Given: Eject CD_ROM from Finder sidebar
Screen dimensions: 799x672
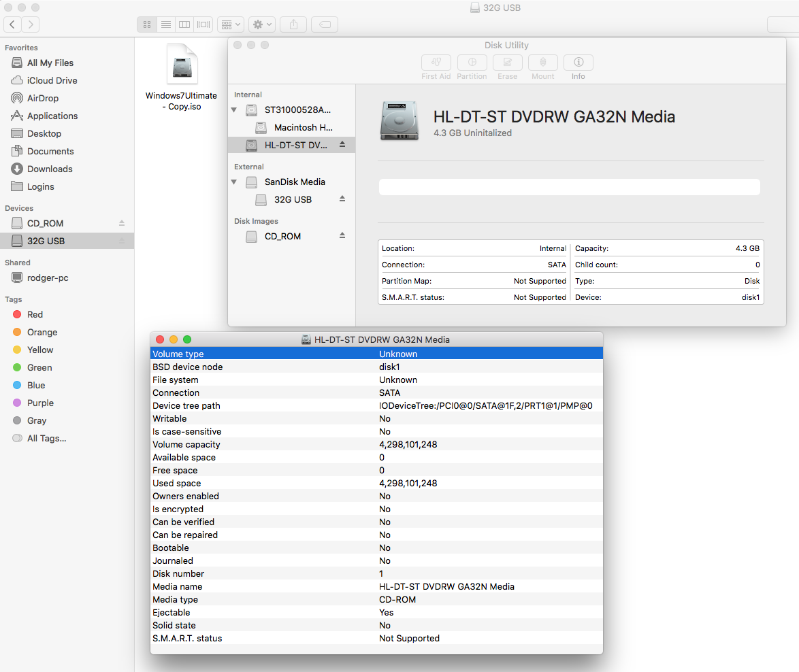Looking at the screenshot, I should [x=122, y=223].
